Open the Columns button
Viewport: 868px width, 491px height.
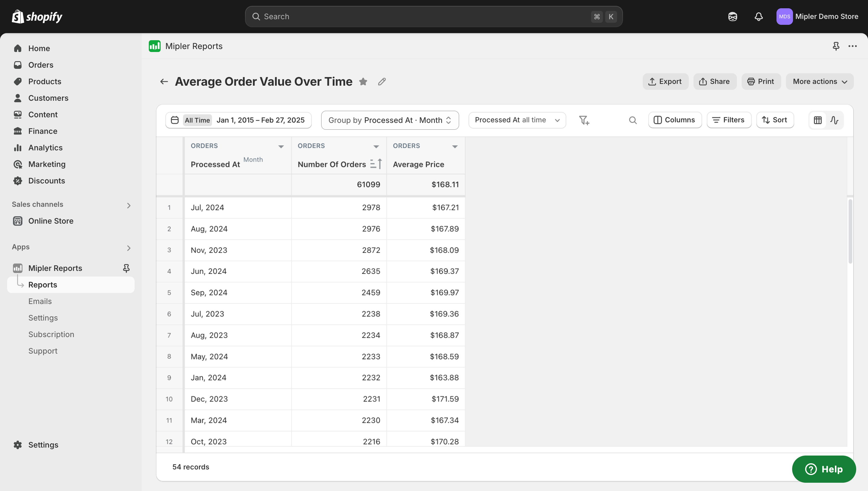(x=675, y=120)
